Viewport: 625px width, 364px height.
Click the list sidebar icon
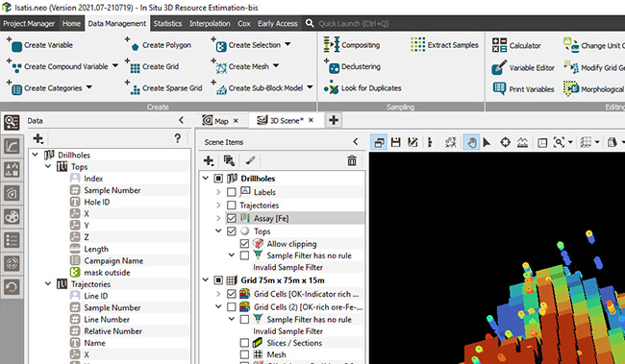[12, 240]
